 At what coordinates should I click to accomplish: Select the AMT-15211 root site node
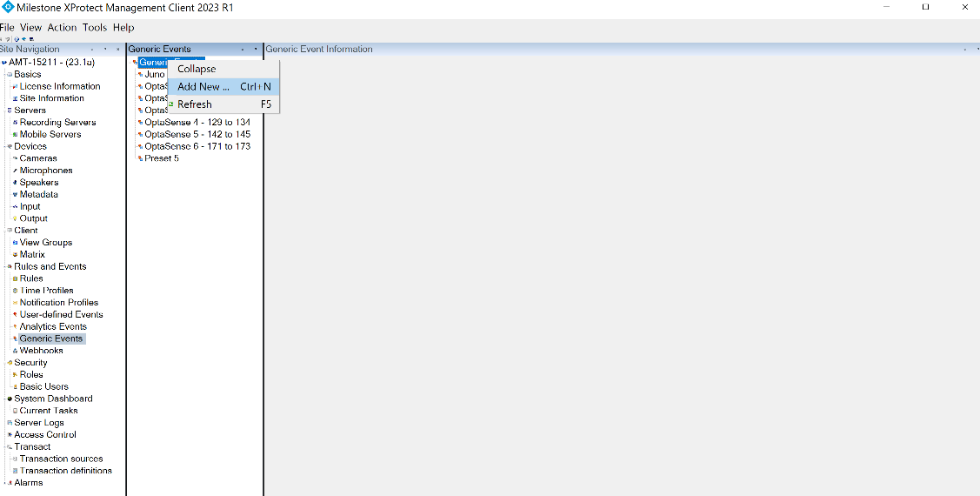(51, 63)
